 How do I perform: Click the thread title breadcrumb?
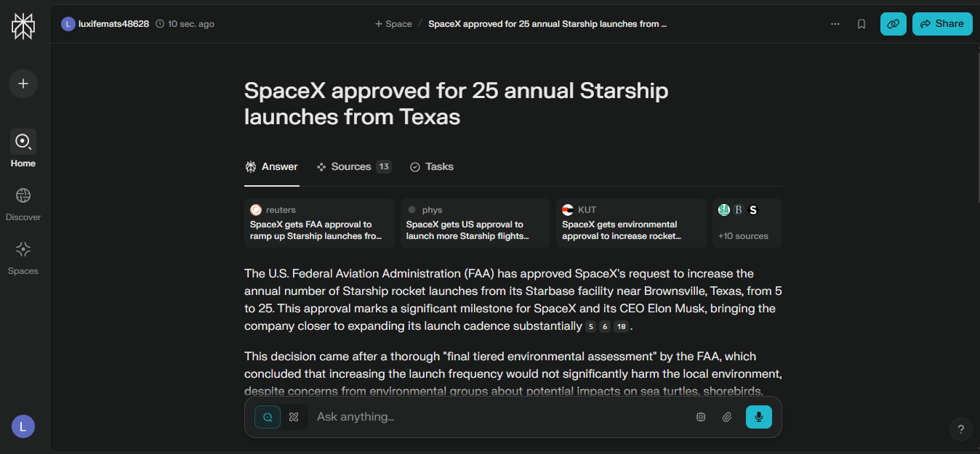coord(547,24)
